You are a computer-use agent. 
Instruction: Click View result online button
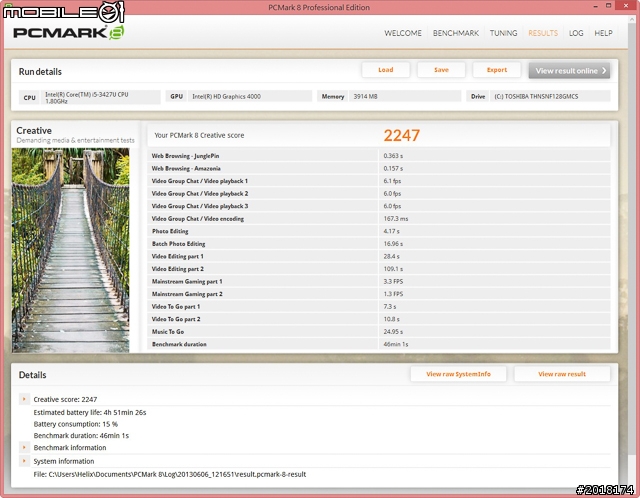tap(569, 71)
